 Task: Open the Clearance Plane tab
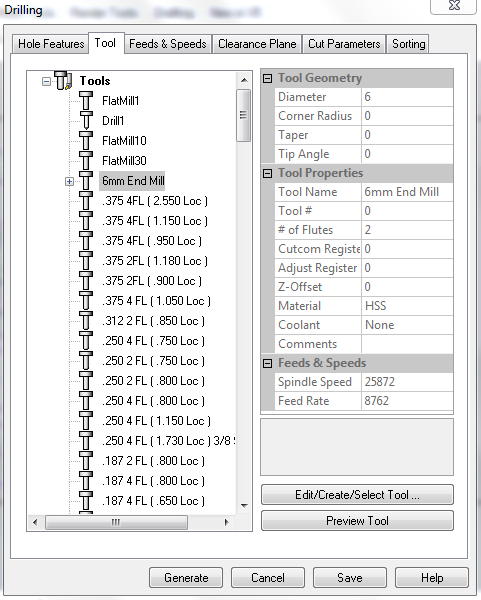coord(257,44)
